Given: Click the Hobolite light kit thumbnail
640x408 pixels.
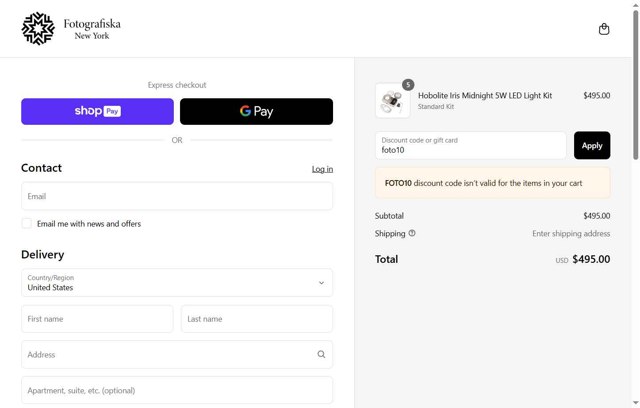Looking at the screenshot, I should (393, 100).
